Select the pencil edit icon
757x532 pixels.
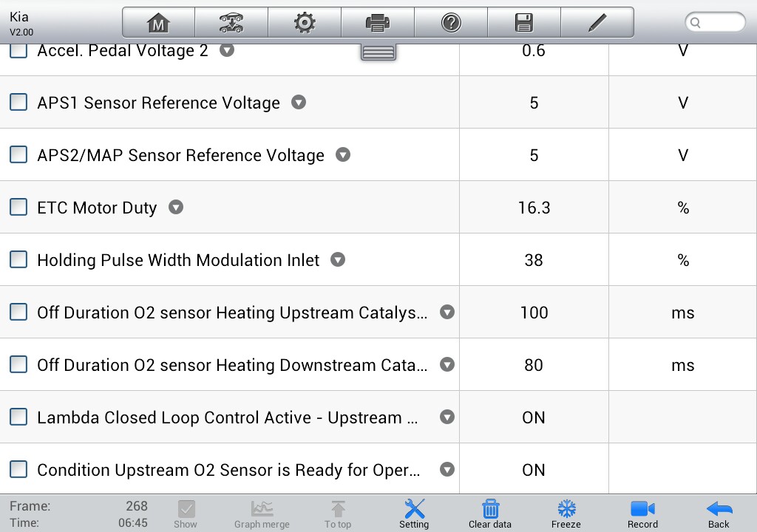click(597, 23)
